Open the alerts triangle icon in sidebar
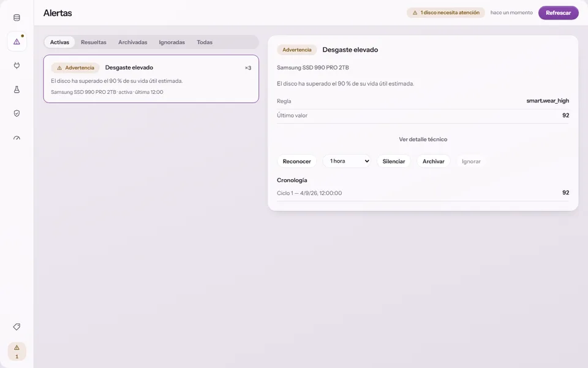 [x=17, y=42]
